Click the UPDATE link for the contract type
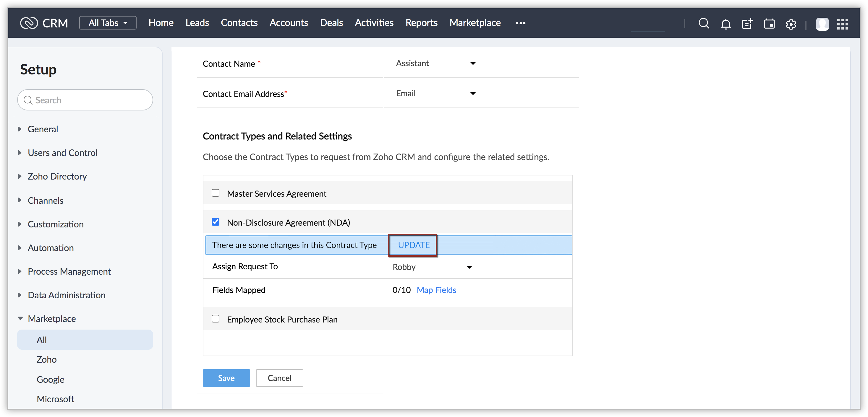868x417 pixels. (x=413, y=245)
